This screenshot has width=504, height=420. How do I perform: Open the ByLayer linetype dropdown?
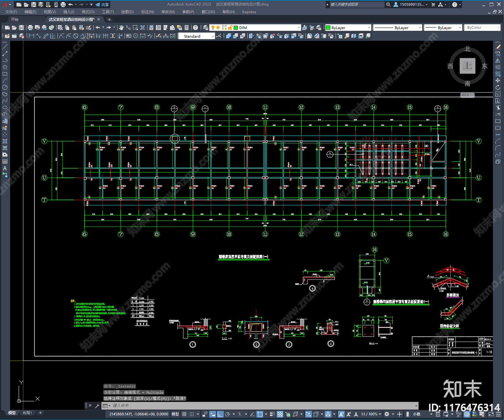pos(420,28)
